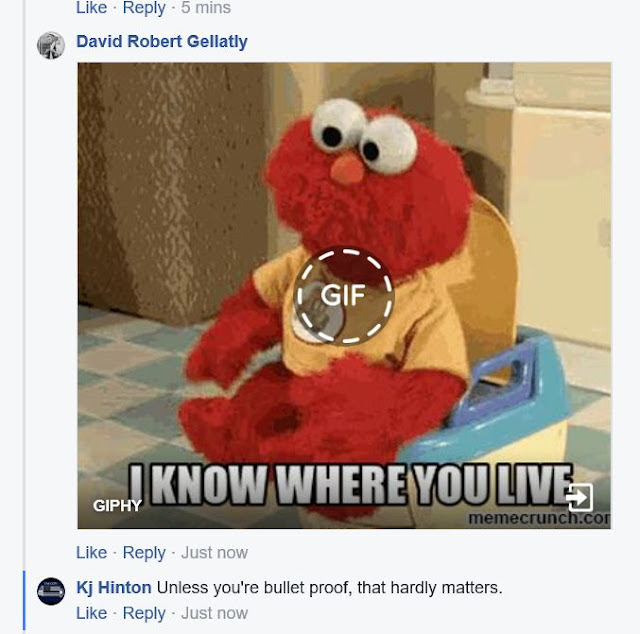Click the GIPHY logo on the GIF

pos(117,505)
